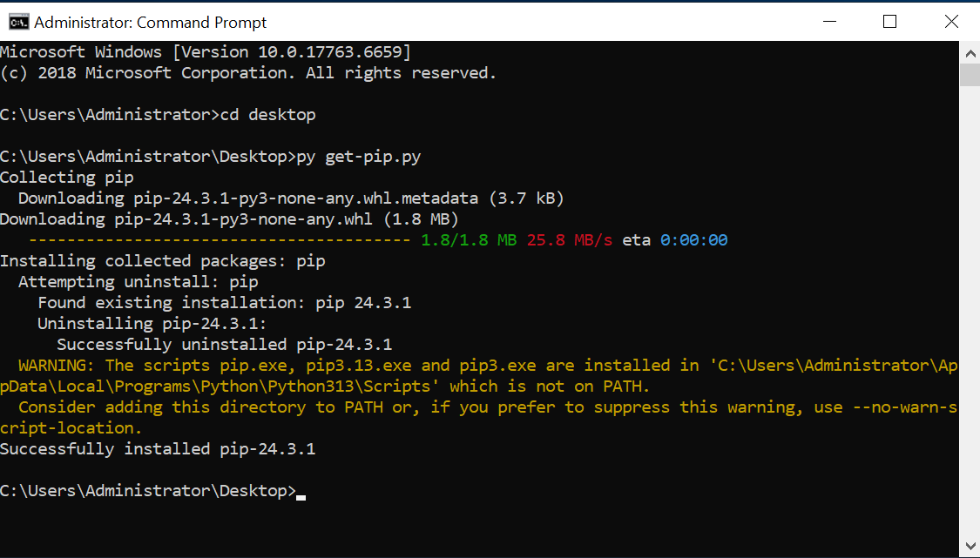Image resolution: width=980 pixels, height=558 pixels.
Task: Click the "Collecting pip" output line
Action: (67, 178)
